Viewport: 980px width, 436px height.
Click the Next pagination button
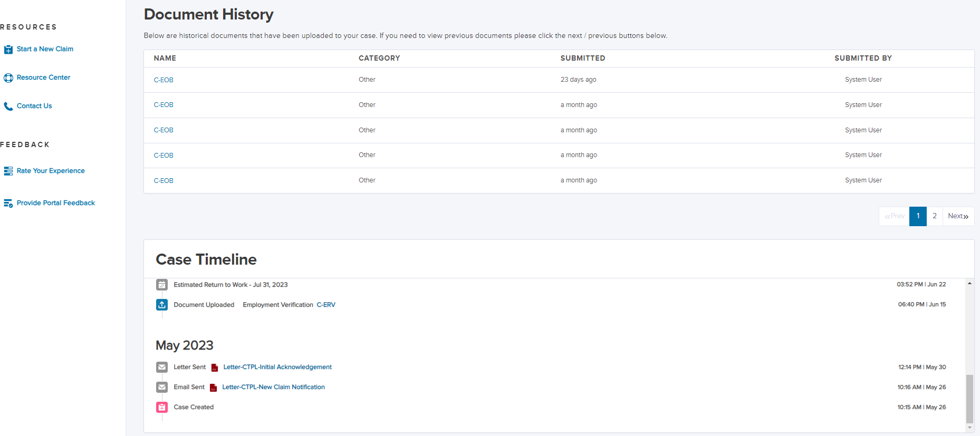pos(958,216)
